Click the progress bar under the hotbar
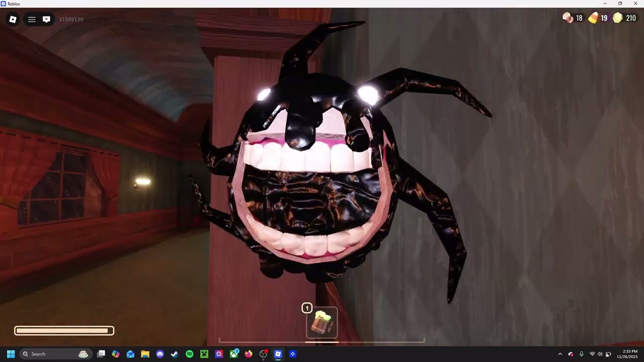 [x=322, y=341]
